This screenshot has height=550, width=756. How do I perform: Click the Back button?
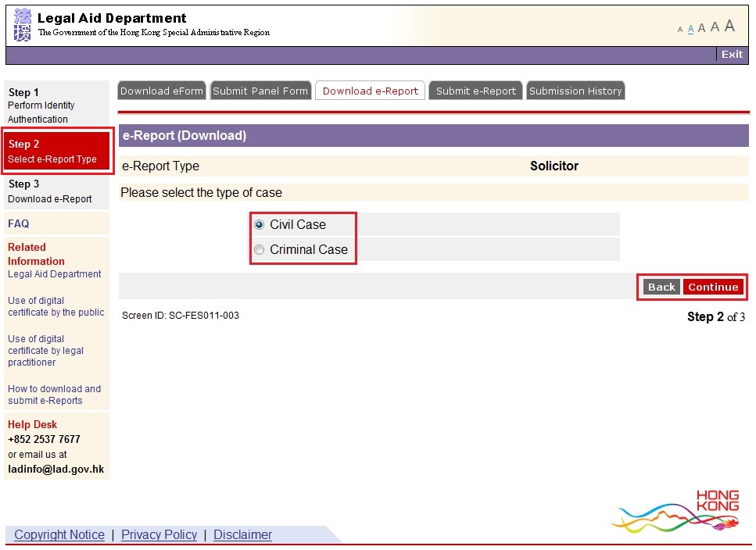[661, 287]
